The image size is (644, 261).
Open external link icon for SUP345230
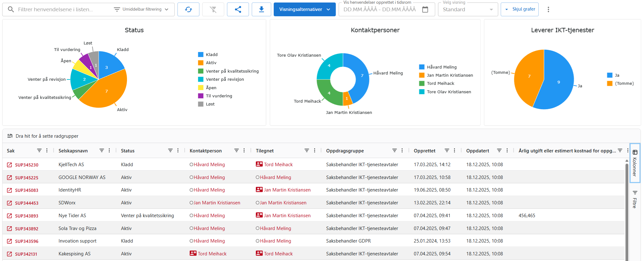click(x=9, y=165)
